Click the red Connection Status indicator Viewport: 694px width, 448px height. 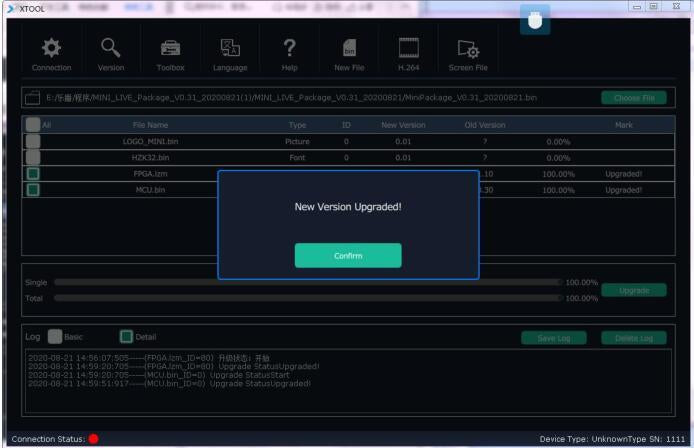point(93,439)
